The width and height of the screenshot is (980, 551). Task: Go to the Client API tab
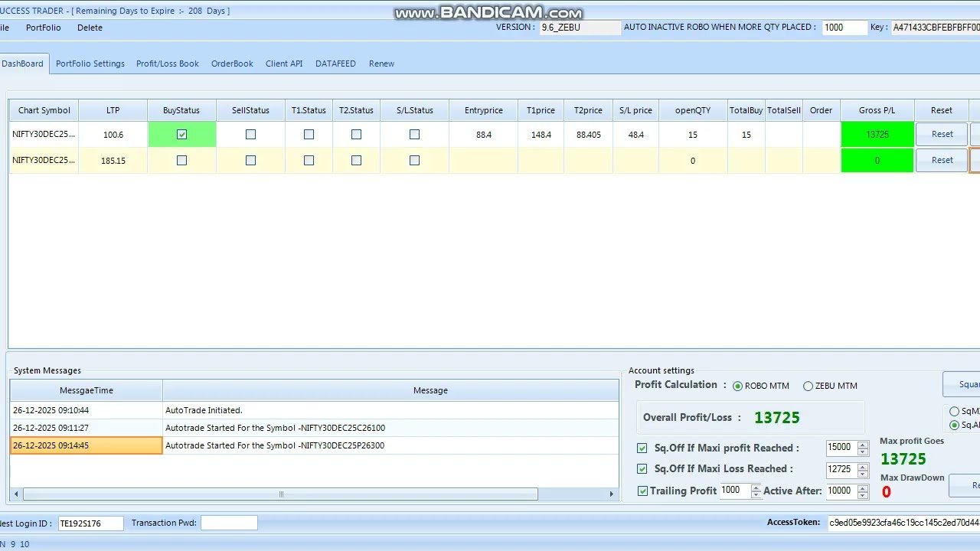pyautogui.click(x=284, y=64)
